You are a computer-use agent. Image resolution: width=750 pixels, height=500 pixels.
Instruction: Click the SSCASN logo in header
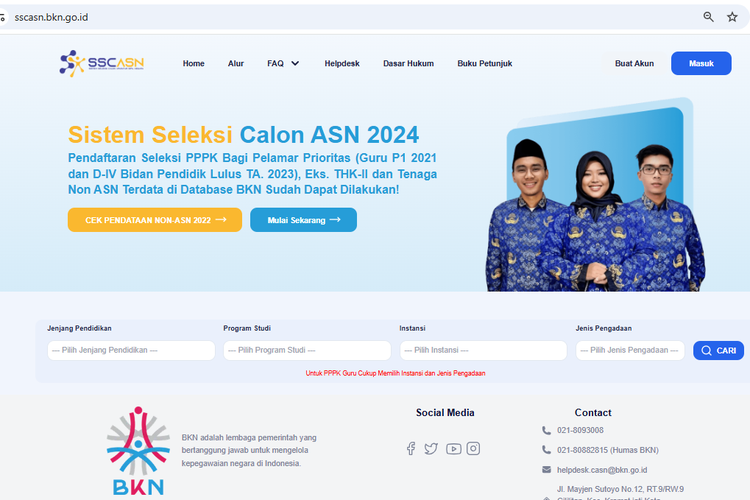coord(101,63)
